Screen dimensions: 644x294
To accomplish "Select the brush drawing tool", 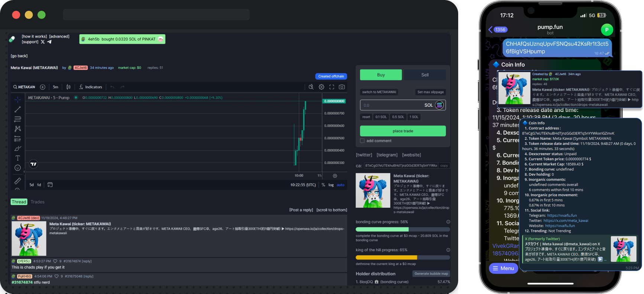I will tap(17, 148).
